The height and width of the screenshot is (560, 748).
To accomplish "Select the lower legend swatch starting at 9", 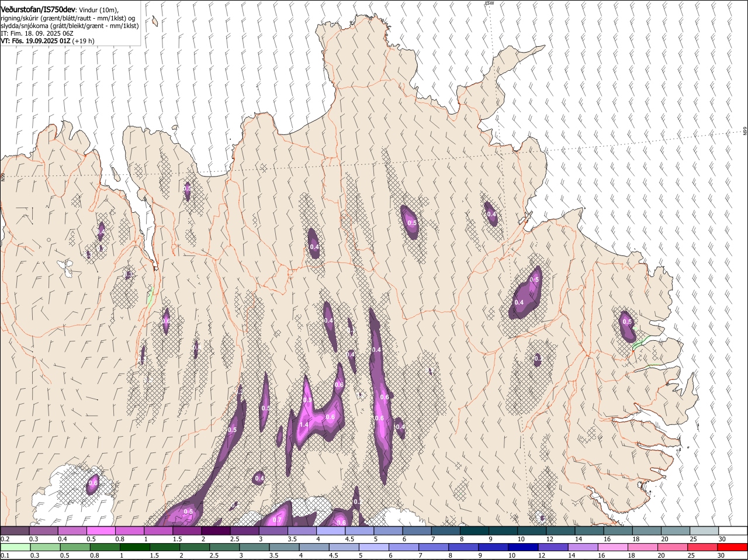I will click(x=493, y=547).
